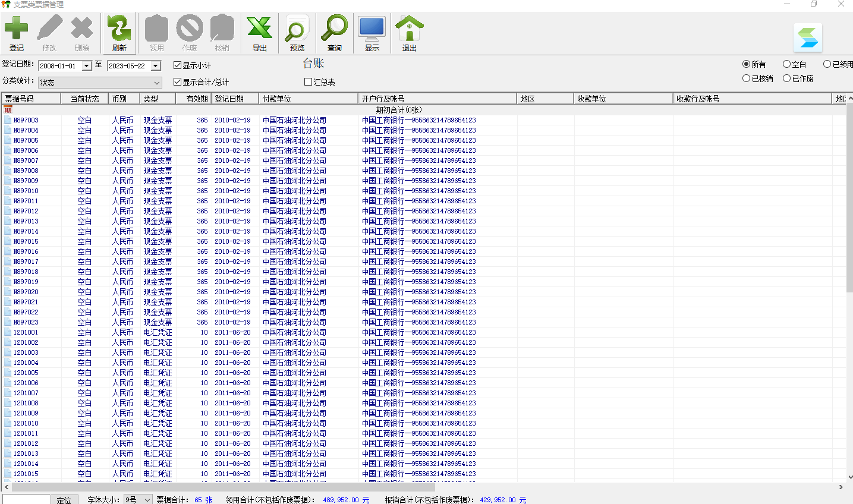Click the 作废 void icon
This screenshot has height=504, width=853.
click(x=190, y=28)
